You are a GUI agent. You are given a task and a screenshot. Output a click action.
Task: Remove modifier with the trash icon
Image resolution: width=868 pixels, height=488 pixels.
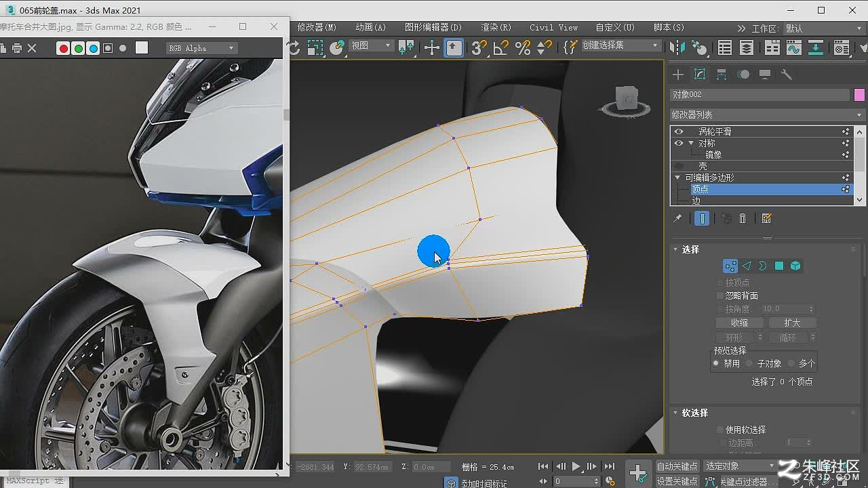pyautogui.click(x=743, y=218)
